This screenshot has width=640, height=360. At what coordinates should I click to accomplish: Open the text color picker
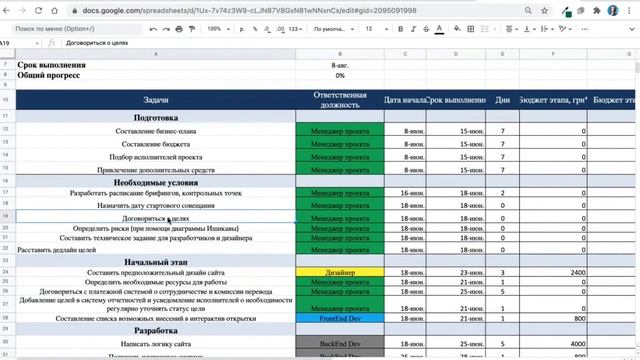pyautogui.click(x=439, y=29)
